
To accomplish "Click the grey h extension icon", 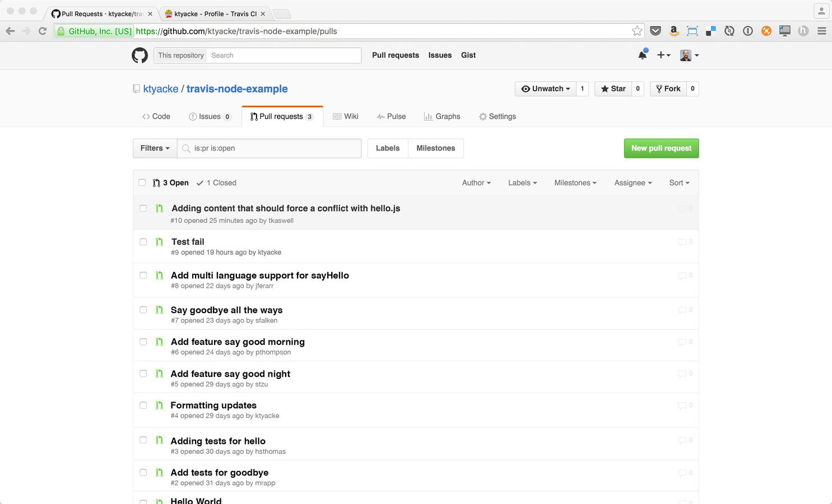I will [x=803, y=31].
